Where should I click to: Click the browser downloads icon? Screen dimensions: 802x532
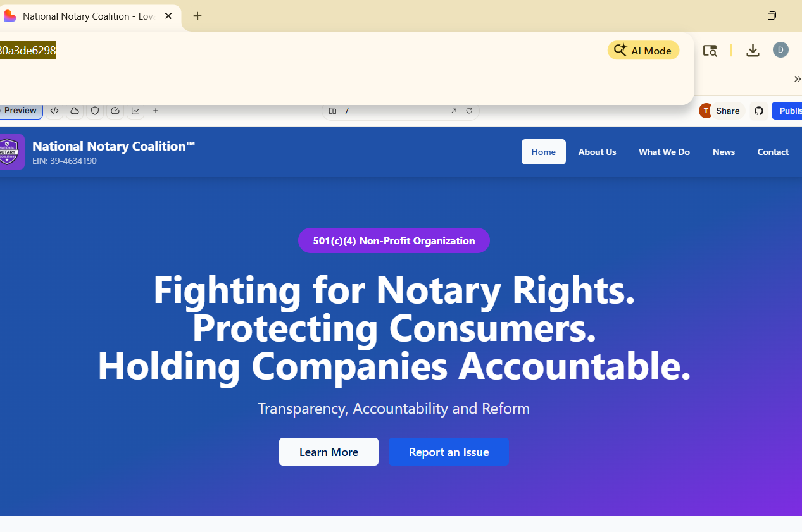pos(753,51)
